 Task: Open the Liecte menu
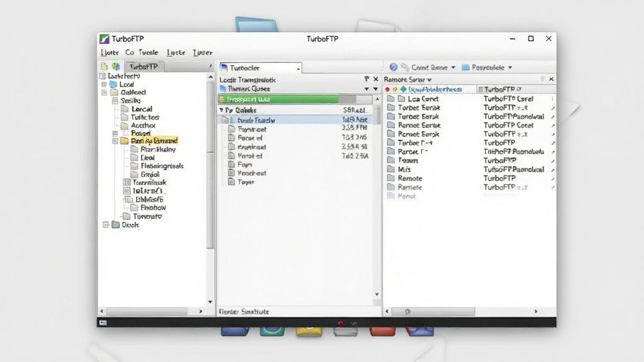point(176,53)
